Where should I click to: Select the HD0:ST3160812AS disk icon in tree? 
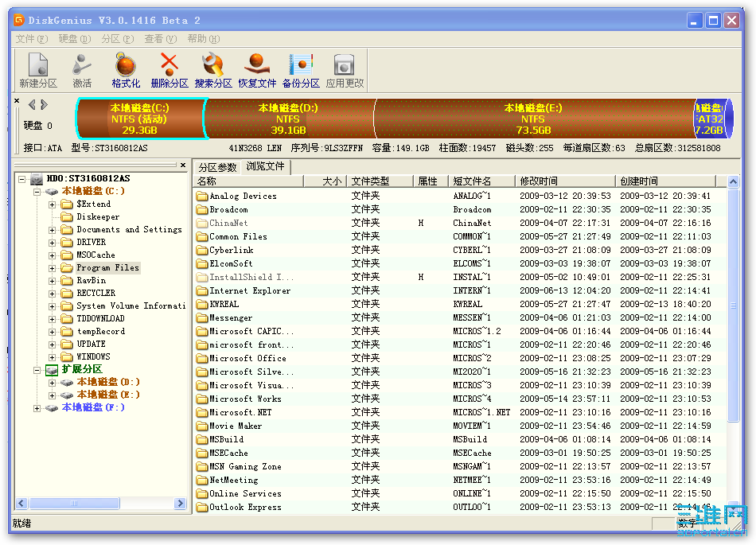37,179
